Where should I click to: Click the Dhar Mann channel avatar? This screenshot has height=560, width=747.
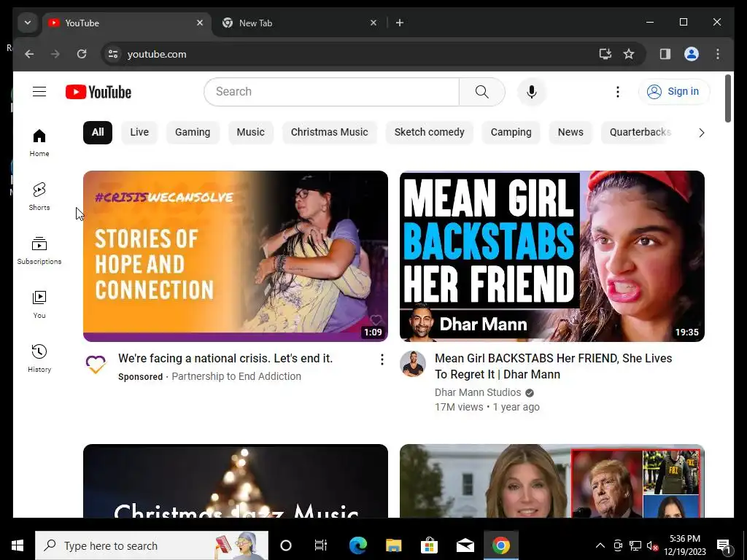click(x=413, y=365)
